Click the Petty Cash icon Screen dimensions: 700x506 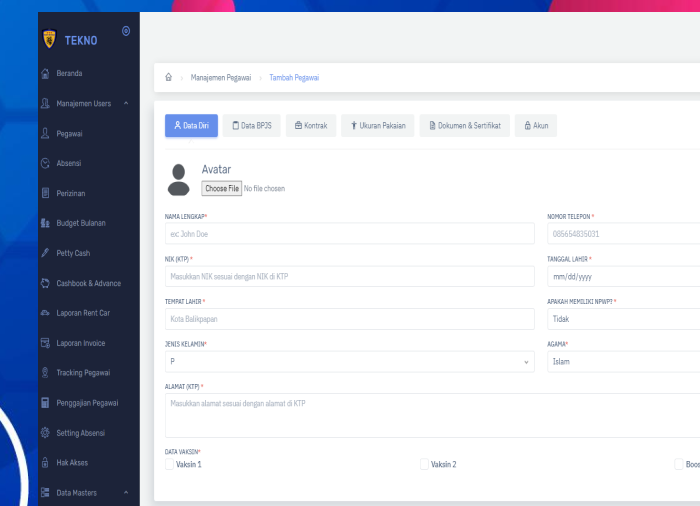[45, 253]
